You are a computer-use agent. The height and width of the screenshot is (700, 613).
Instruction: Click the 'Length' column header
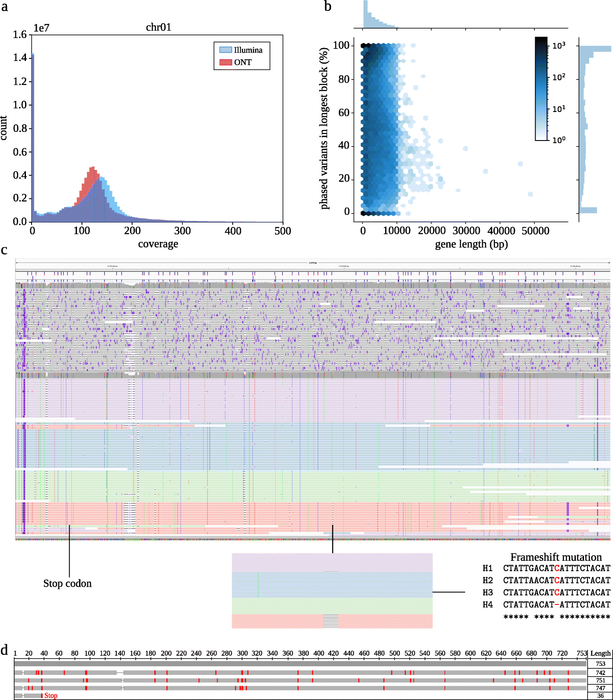(x=600, y=653)
